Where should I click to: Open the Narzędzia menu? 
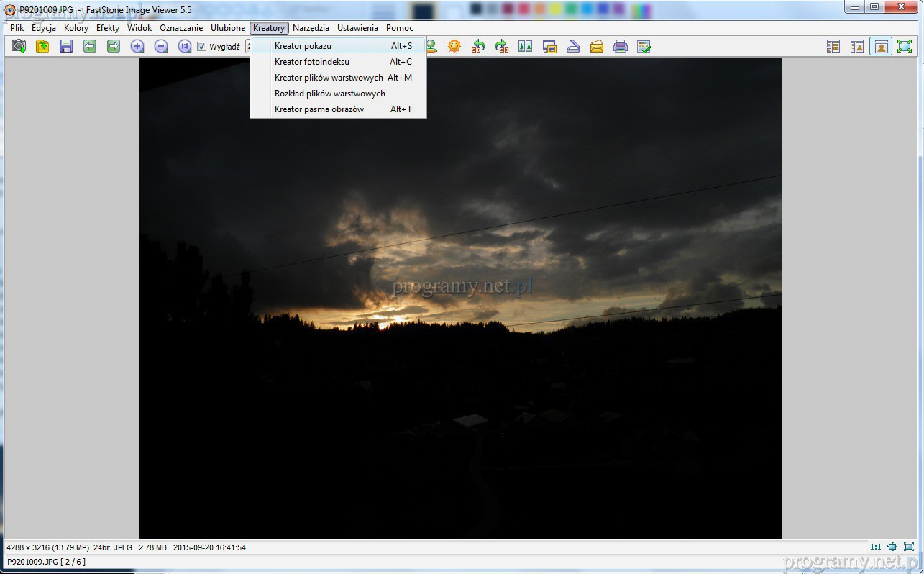[311, 28]
